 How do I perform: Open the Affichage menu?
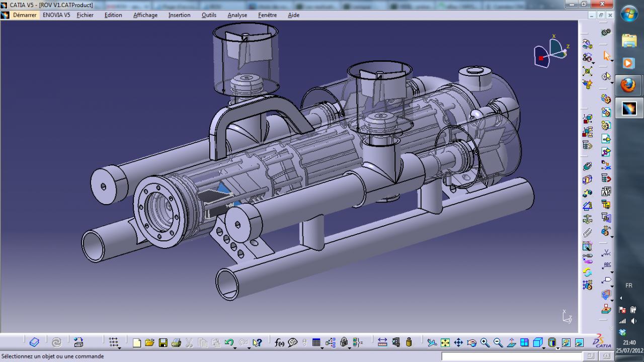coord(145,15)
